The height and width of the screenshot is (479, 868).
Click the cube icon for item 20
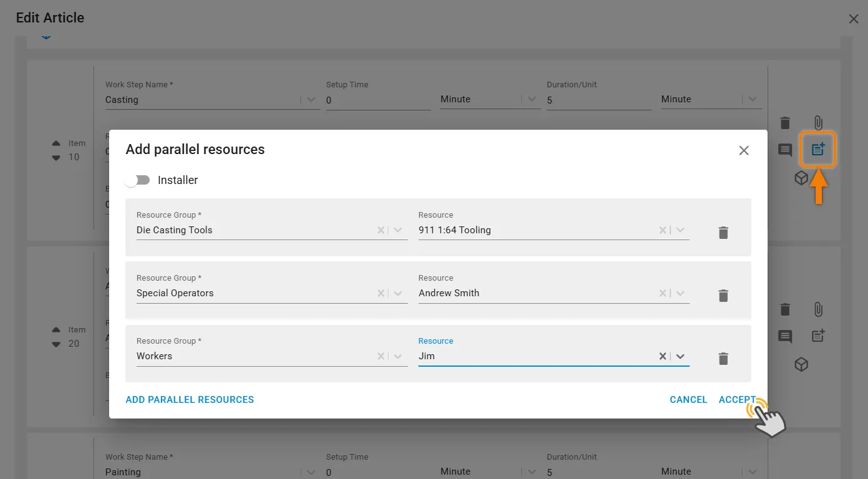801,365
